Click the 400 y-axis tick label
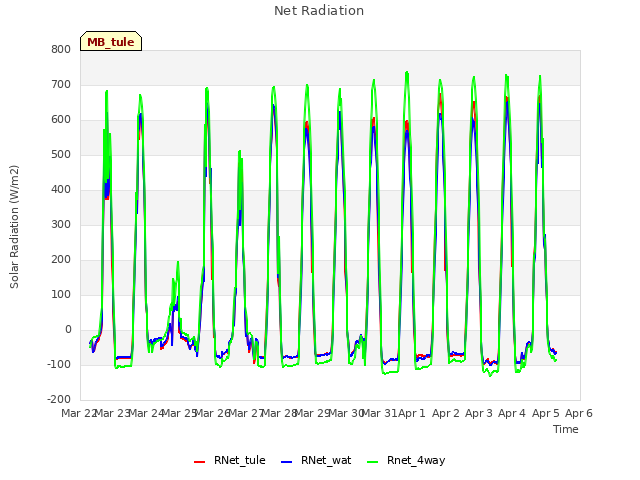 click(61, 189)
